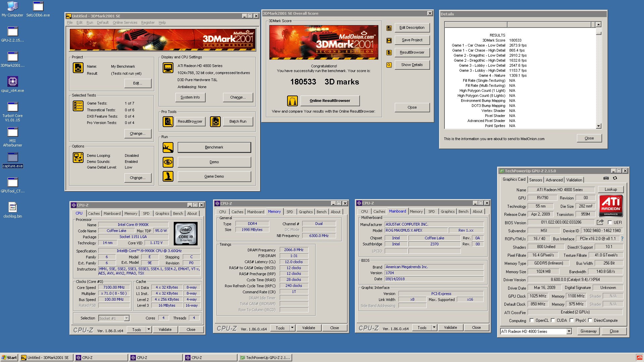Click the Save Project button

[x=412, y=40]
